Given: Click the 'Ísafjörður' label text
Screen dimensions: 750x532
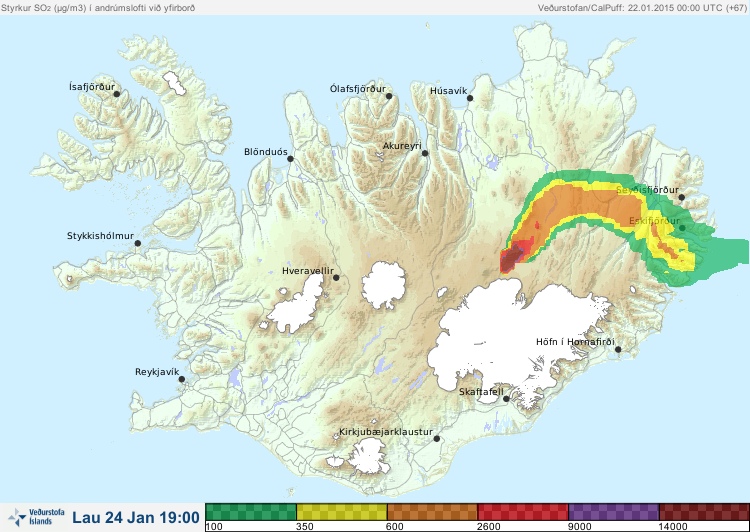Looking at the screenshot, I should [x=92, y=87].
